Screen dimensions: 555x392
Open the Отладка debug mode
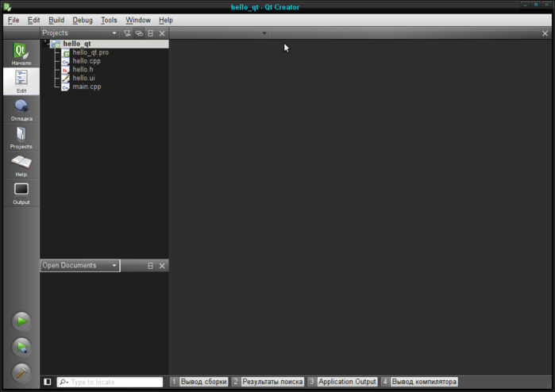[x=21, y=110]
